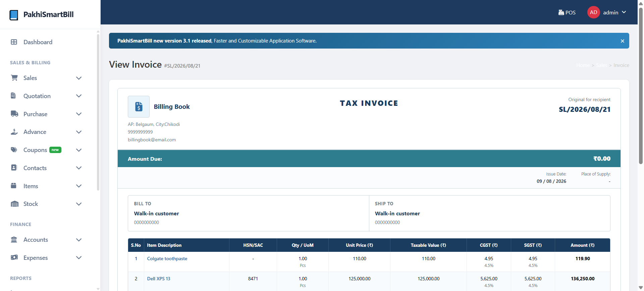Go to Sales breadcrumb link
The height and width of the screenshot is (291, 644).
pyautogui.click(x=601, y=65)
